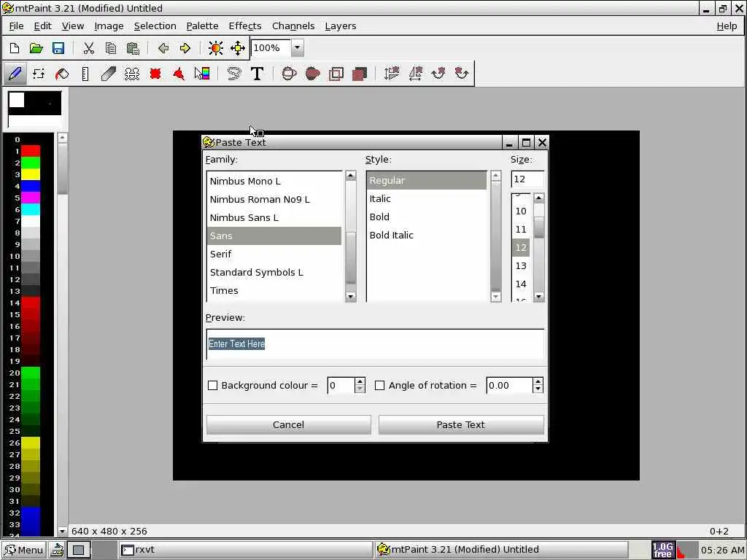Open the Help menu
747x560 pixels.
click(727, 26)
